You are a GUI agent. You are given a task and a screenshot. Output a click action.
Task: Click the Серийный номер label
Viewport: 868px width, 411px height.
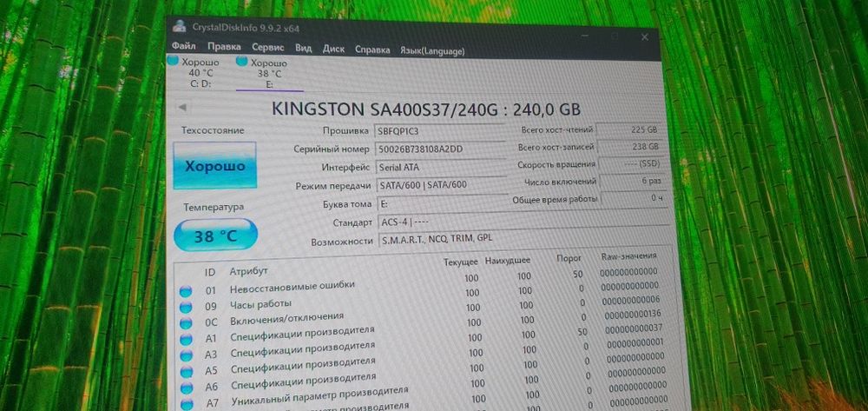331,149
